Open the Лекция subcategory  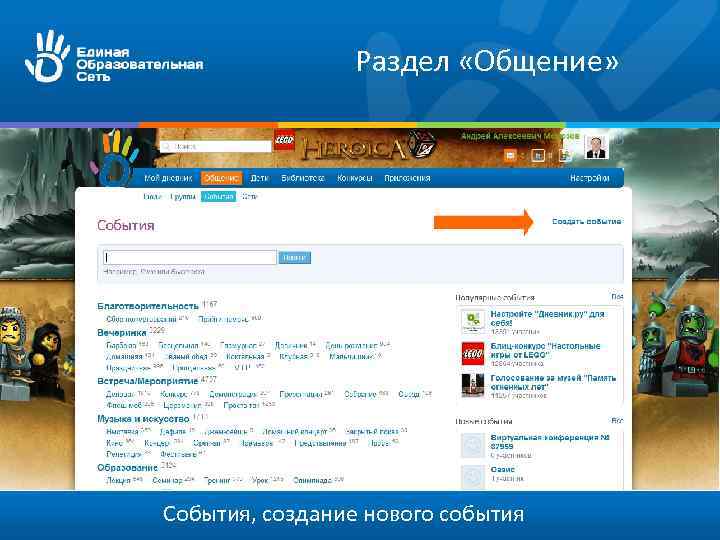[118, 480]
